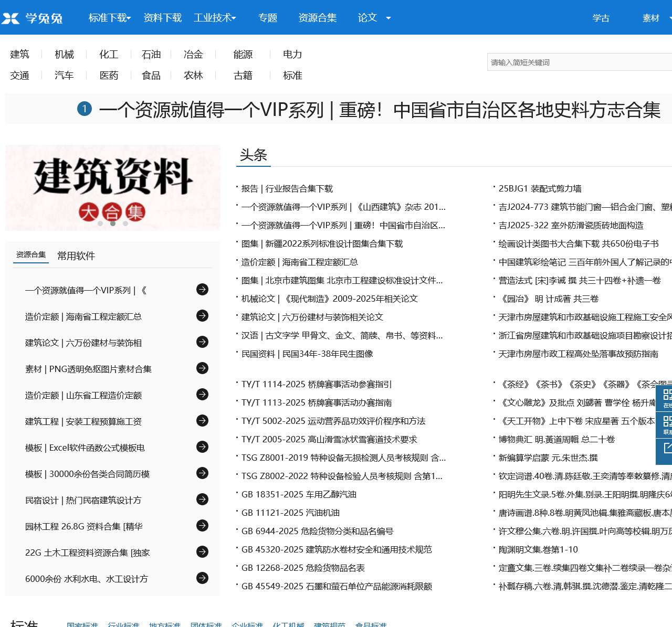Open the 报告 | 行业报告合集下载 link

pos(287,189)
